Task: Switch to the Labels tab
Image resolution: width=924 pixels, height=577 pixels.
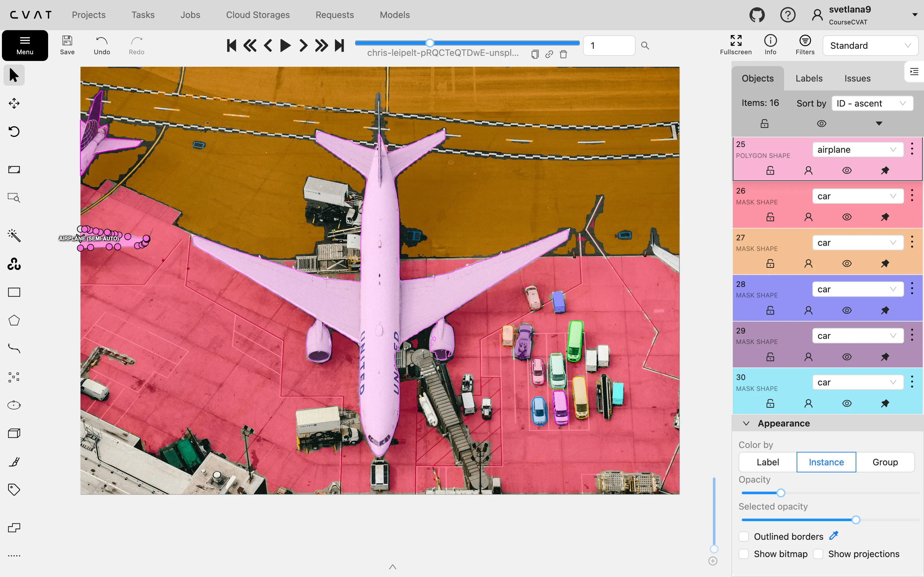Action: coord(809,78)
